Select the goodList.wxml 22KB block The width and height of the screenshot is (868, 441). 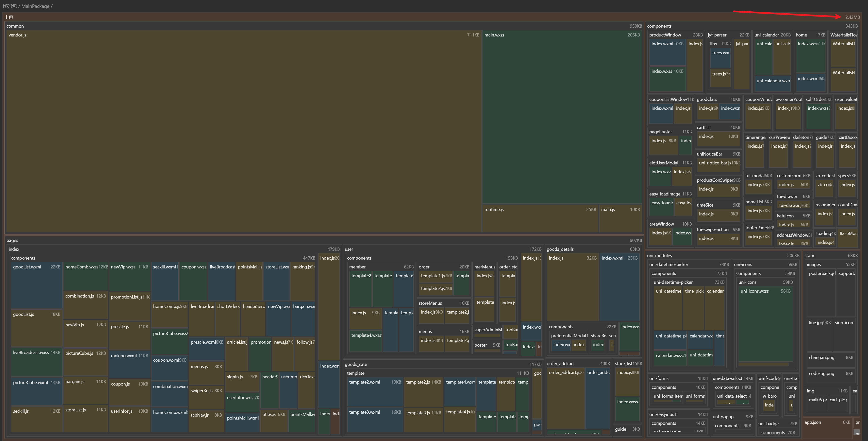click(36, 285)
